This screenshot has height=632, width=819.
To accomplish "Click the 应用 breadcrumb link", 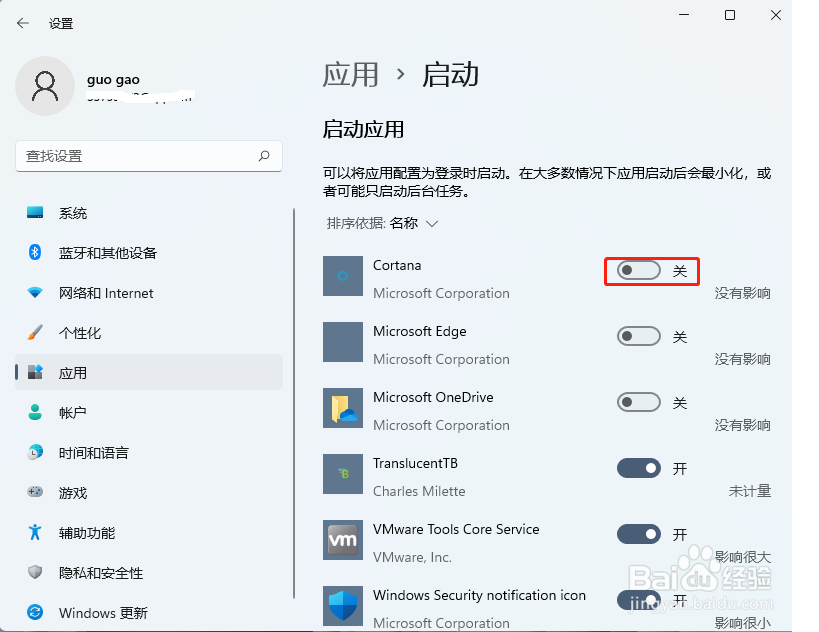I will tap(350, 75).
